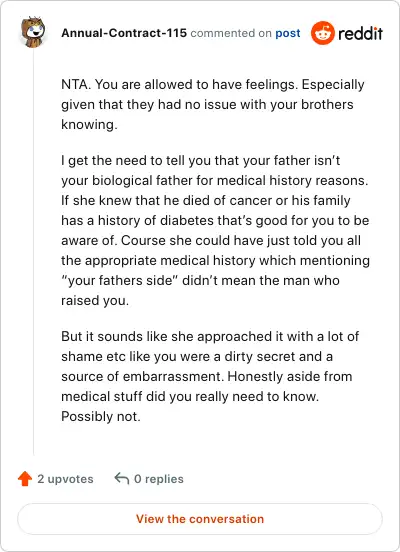Viewport: 400px width, 552px height.
Task: Click the word "knowing." ending first paragraph
Action: tap(89, 125)
